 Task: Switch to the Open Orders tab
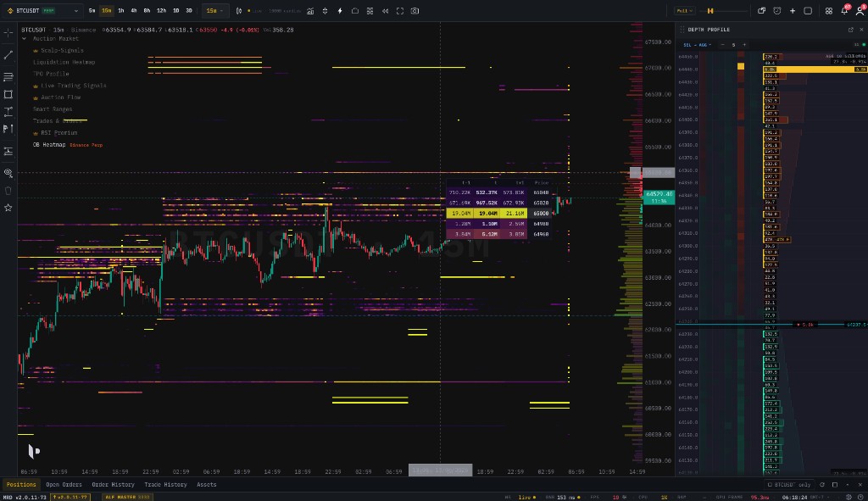tap(64, 485)
